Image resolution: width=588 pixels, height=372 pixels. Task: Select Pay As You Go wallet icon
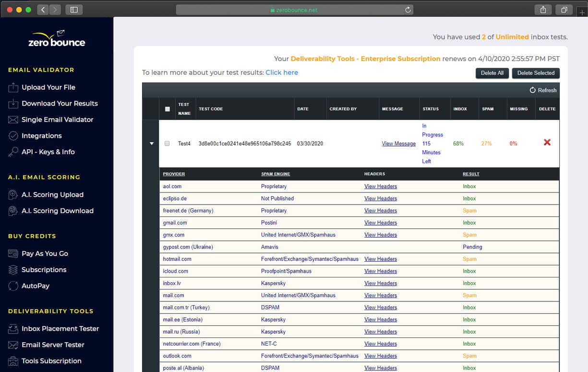13,253
